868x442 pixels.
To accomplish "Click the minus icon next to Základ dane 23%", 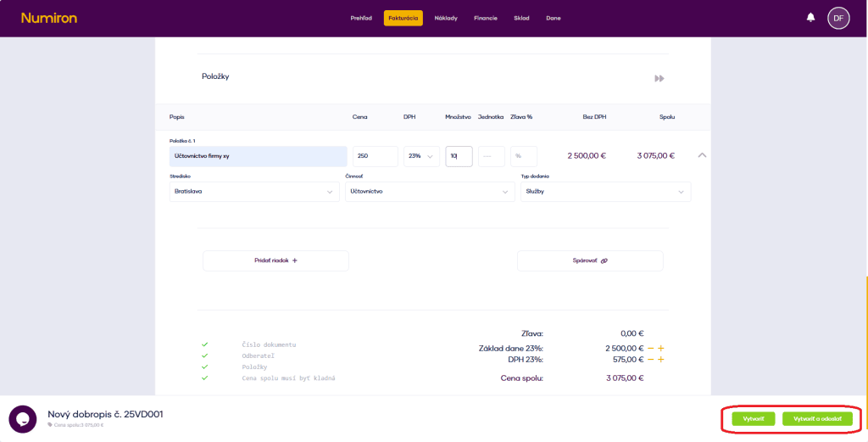I will coord(650,349).
